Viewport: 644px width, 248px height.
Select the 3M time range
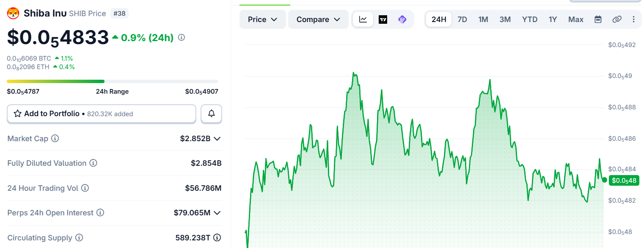point(505,20)
